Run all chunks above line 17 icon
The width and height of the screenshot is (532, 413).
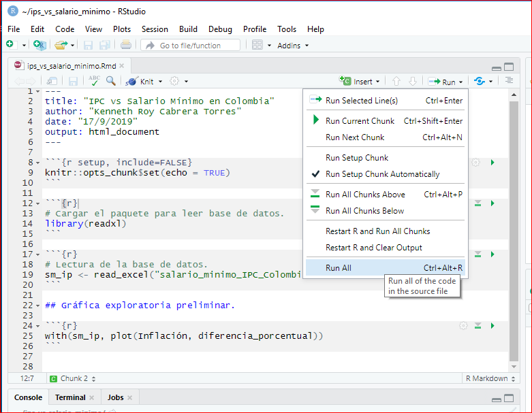[x=478, y=254]
